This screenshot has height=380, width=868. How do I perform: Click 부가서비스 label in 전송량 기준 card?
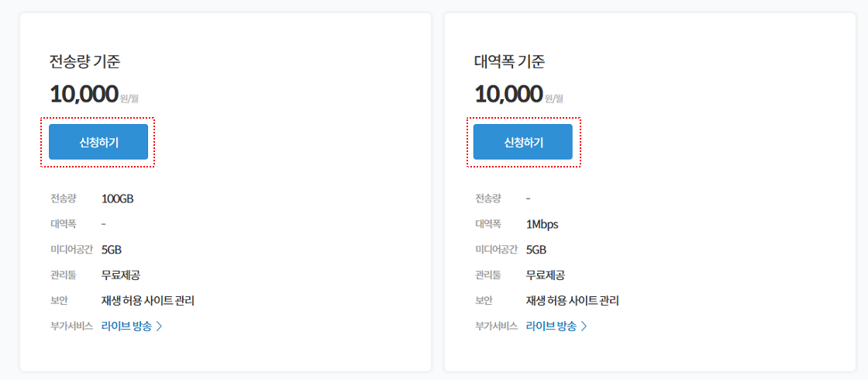click(x=71, y=326)
